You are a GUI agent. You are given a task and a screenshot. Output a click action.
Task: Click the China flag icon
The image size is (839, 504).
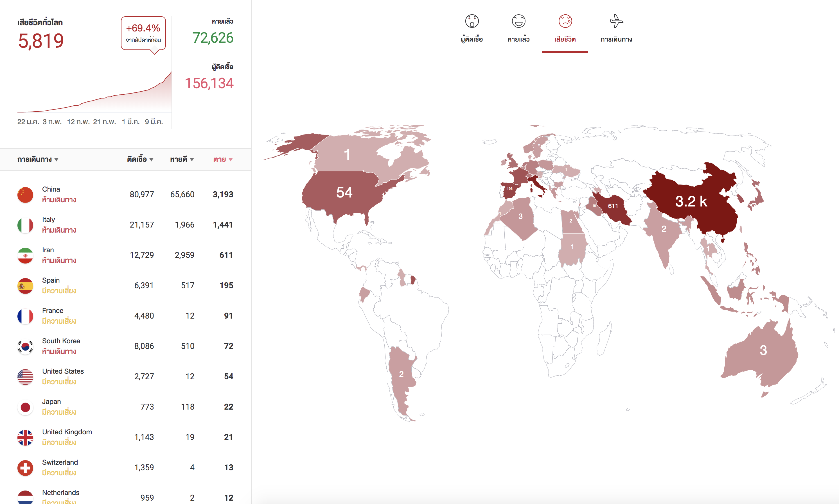(25, 195)
